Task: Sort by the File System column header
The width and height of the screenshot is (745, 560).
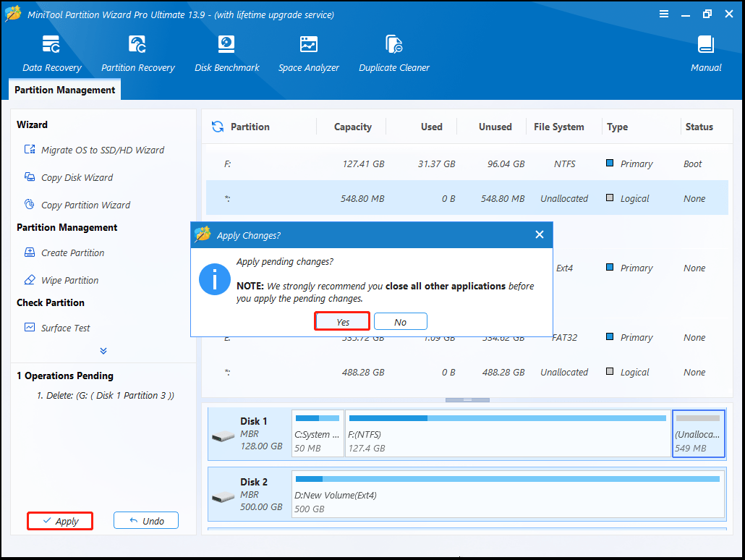Action: click(558, 127)
